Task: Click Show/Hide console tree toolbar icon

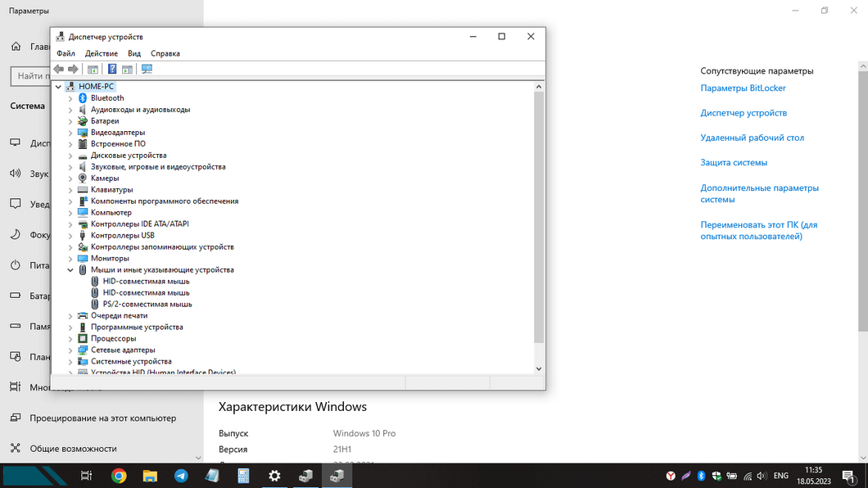Action: 93,70
